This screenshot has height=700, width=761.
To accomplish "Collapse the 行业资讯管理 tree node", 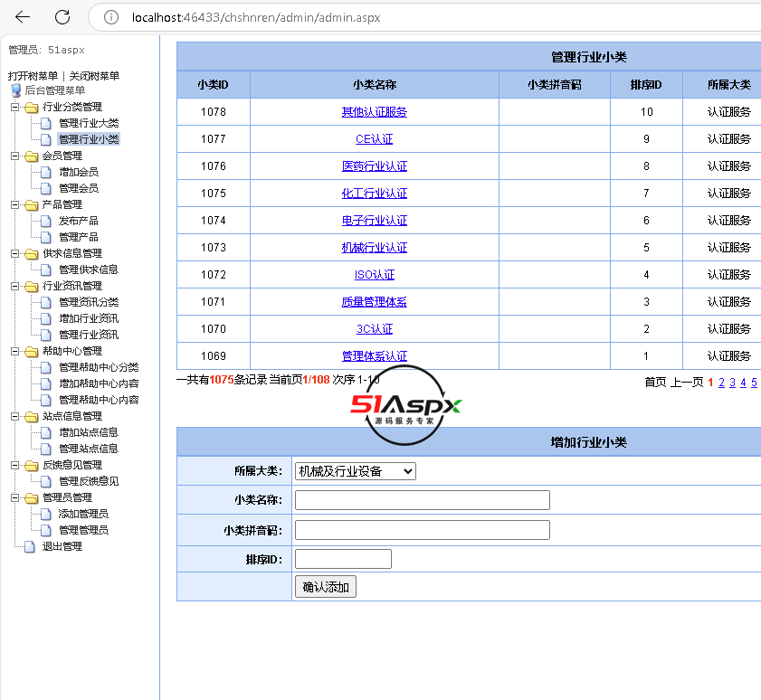I will [15, 286].
